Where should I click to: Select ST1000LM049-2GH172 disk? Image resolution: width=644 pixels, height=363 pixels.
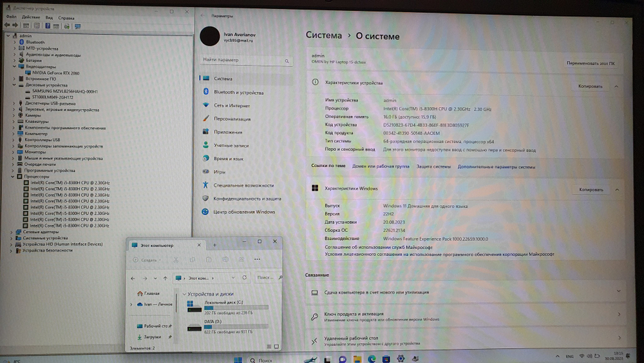pos(53,97)
